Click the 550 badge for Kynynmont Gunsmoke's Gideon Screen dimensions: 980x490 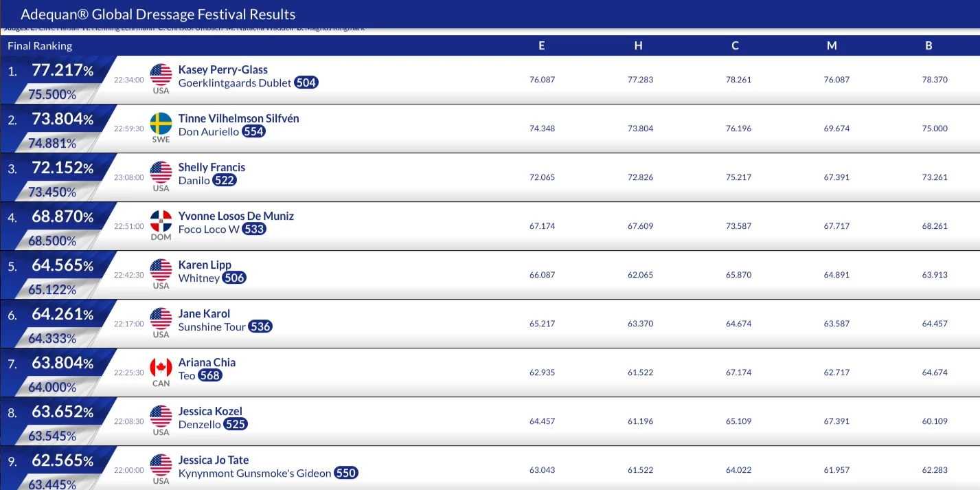coord(345,474)
